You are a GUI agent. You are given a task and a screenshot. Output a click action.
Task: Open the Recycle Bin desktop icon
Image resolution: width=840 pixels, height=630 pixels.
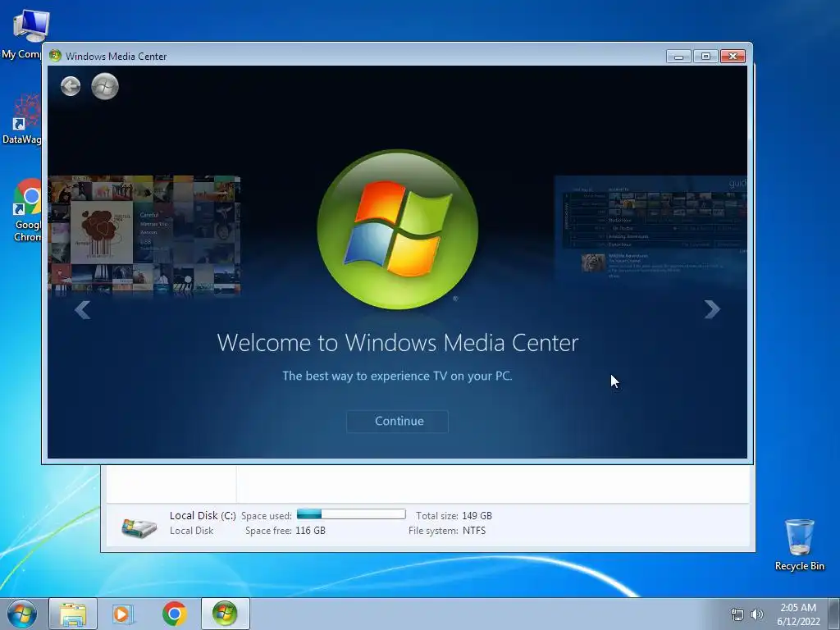(x=799, y=545)
